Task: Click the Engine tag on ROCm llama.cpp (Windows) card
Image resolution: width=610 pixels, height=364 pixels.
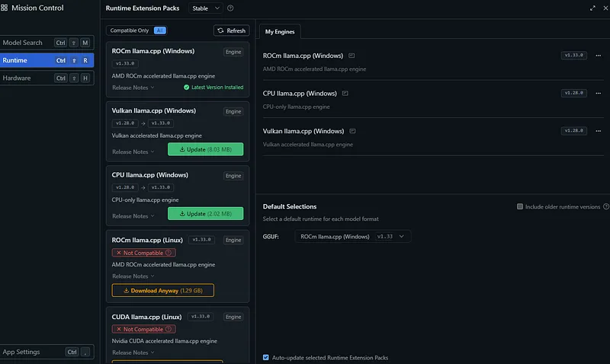Action: (x=233, y=52)
